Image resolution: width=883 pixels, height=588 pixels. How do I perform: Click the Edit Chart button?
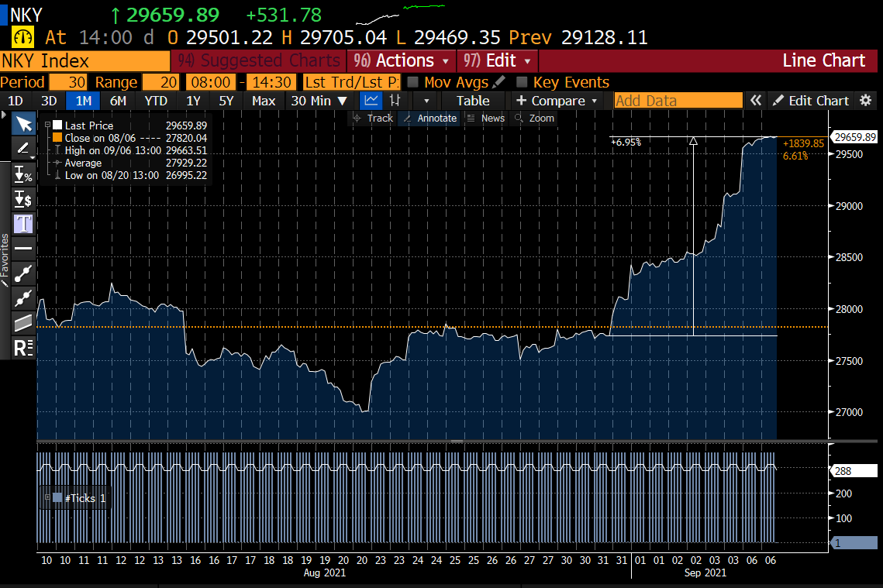coord(811,101)
